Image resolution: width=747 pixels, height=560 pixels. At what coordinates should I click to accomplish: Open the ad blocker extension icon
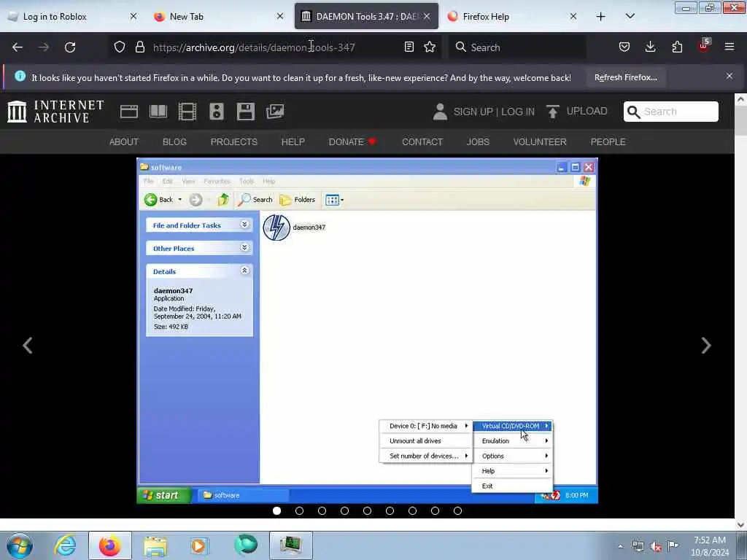[704, 46]
